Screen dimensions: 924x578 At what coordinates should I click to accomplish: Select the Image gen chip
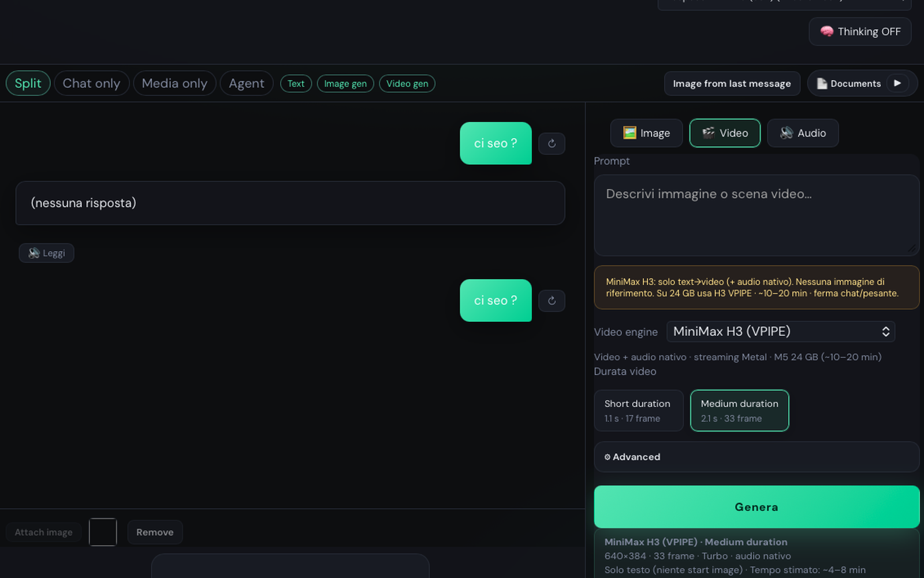(345, 84)
